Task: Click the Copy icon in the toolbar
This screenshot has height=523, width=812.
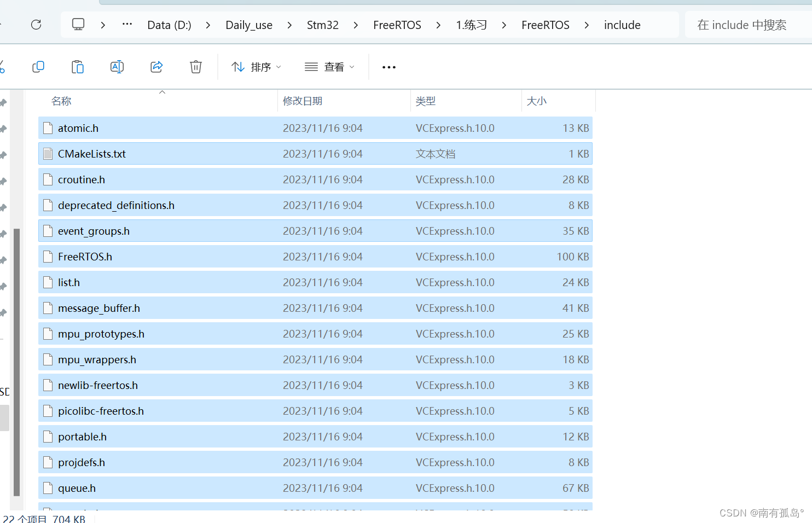Action: pyautogui.click(x=38, y=67)
